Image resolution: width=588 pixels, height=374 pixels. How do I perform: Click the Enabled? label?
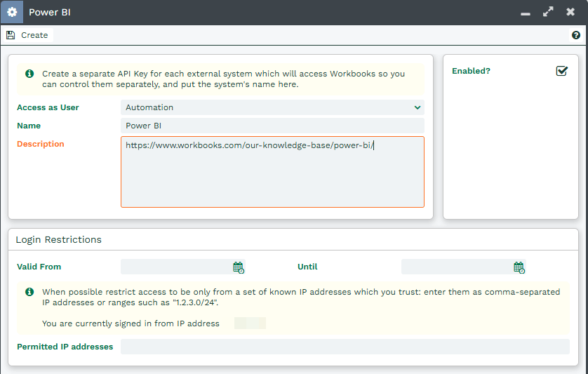[471, 71]
